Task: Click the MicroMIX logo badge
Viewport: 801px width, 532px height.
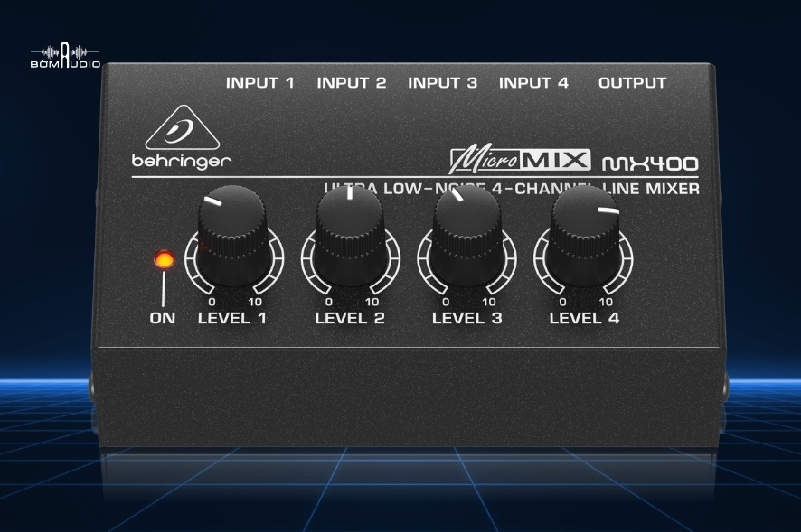Action: [x=520, y=158]
